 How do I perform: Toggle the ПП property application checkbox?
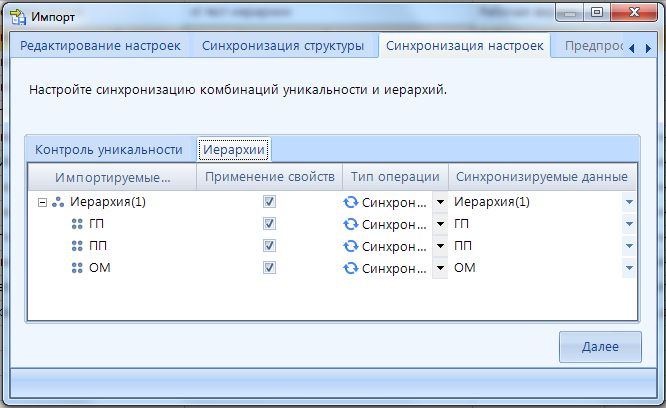(269, 246)
